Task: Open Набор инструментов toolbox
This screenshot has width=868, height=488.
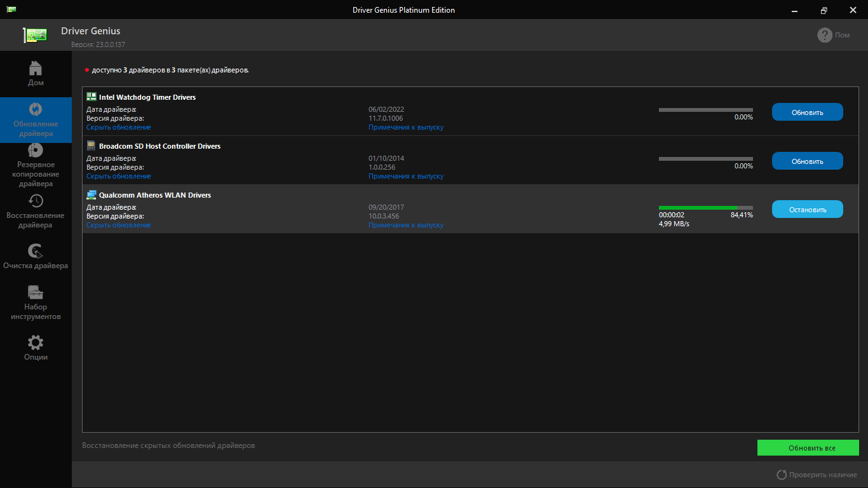Action: tap(36, 302)
